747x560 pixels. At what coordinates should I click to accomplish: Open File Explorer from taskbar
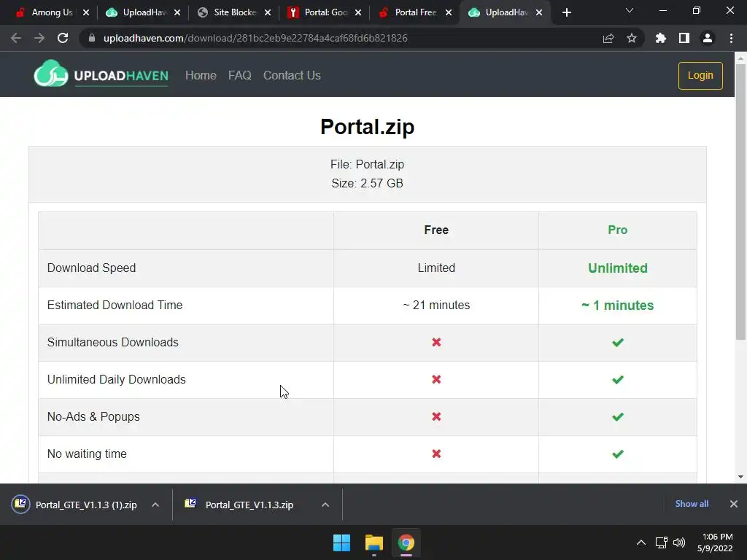[374, 542]
